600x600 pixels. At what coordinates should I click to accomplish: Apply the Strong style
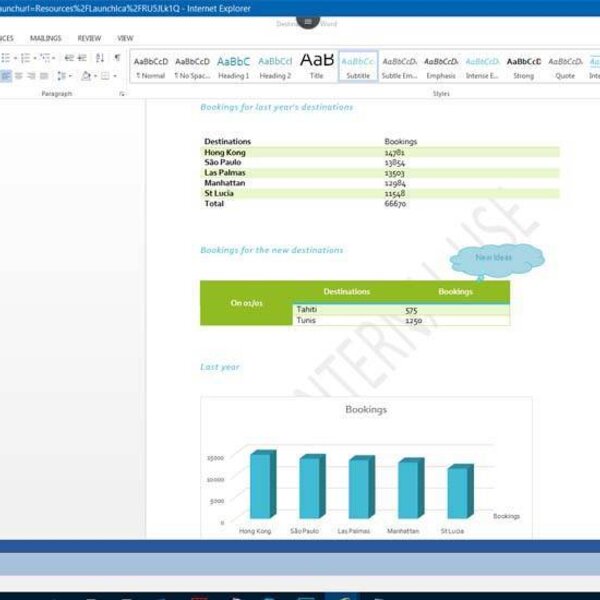(523, 67)
